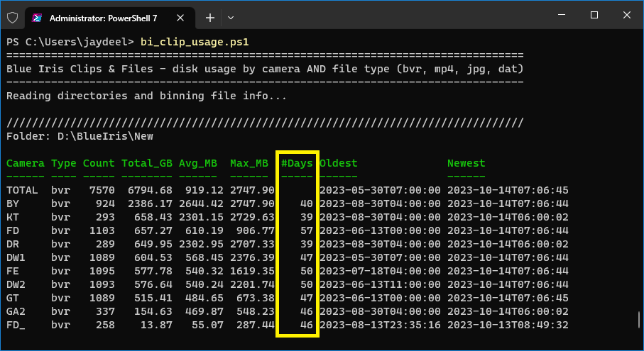644x351 pixels.
Task: Click DR's max size 2707.33
Action: point(252,244)
